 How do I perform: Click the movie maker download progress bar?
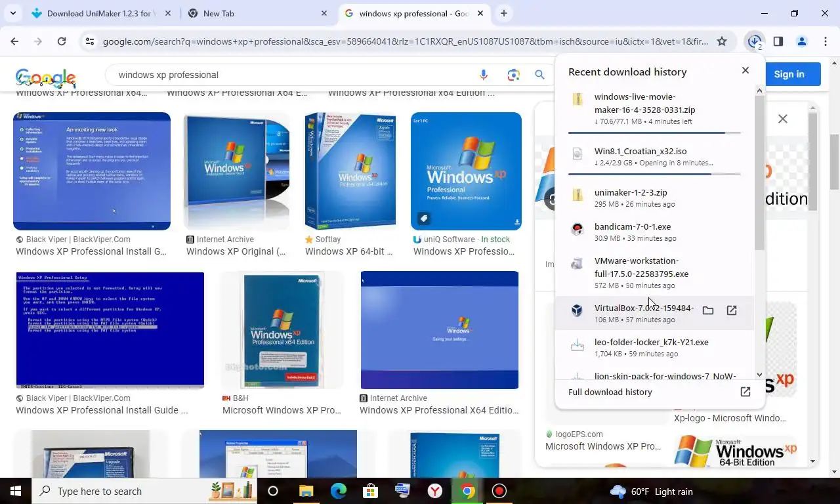click(x=655, y=133)
